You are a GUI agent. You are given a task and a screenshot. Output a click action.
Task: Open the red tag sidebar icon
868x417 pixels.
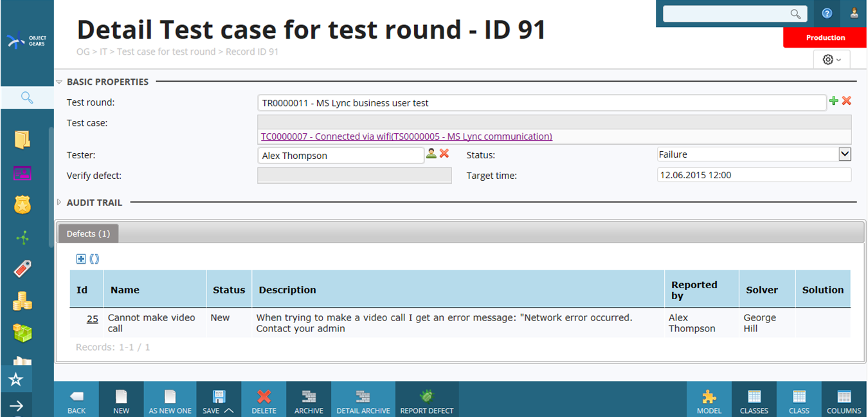[23, 268]
